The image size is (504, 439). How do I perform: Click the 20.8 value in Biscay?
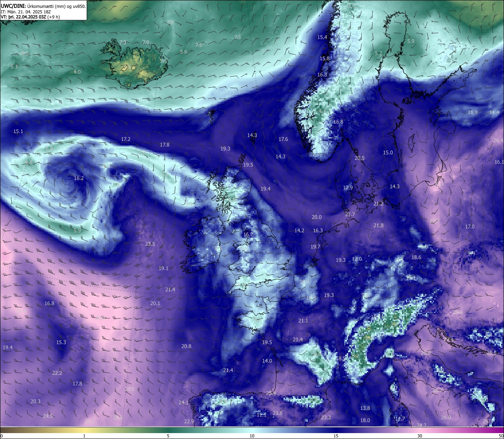(186, 346)
